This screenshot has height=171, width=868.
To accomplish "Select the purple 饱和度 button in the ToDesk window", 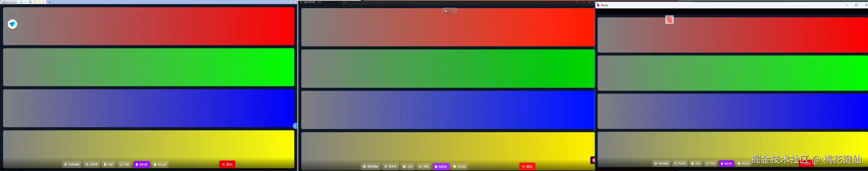I will [142, 164].
